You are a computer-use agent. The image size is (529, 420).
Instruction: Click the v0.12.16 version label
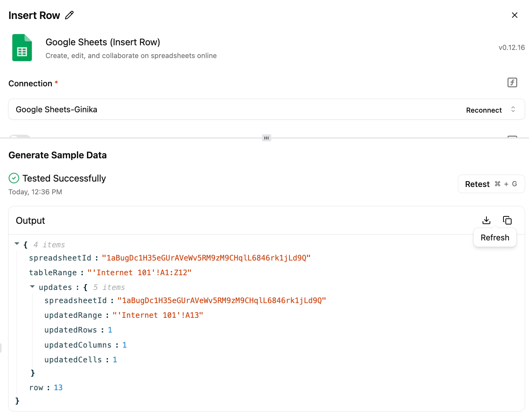[x=511, y=48]
